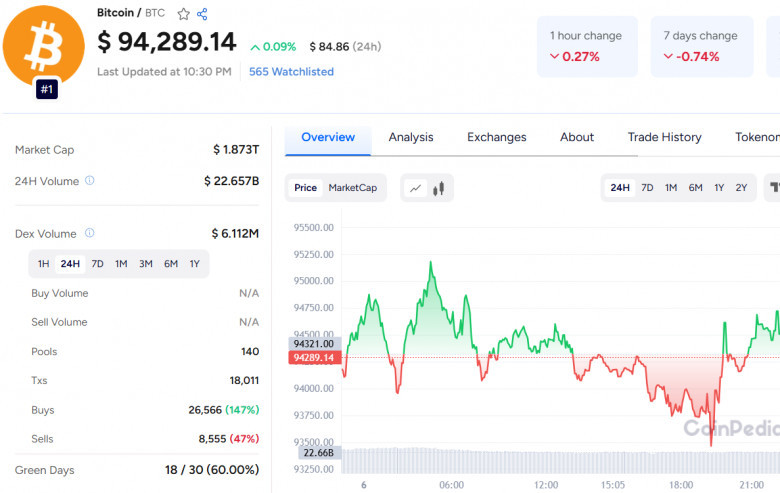Screen dimensions: 780x493
Task: Add Bitcoin to watchlist with star icon
Action: click(184, 14)
